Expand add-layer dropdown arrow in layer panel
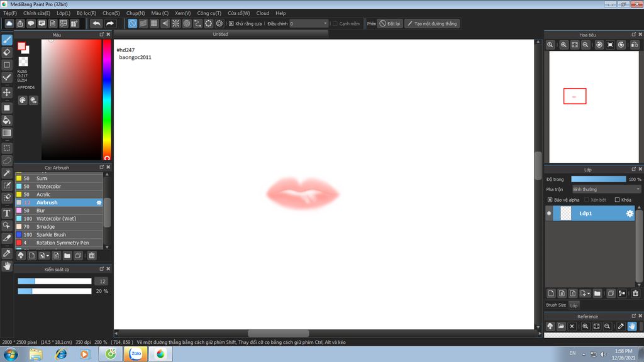Viewport: 644px width, 362px height. coord(589,293)
